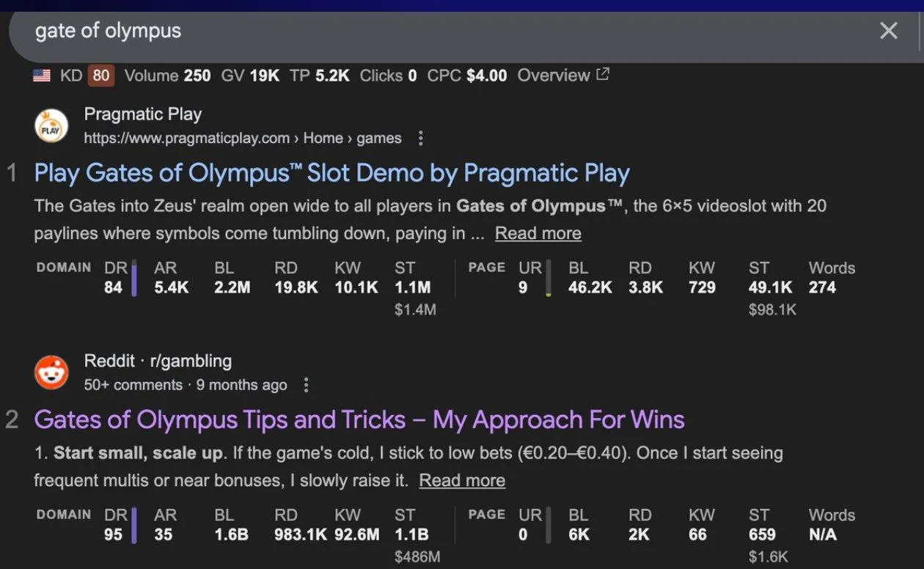Click page RD value 3.8K
The image size is (924, 569).
[646, 287]
